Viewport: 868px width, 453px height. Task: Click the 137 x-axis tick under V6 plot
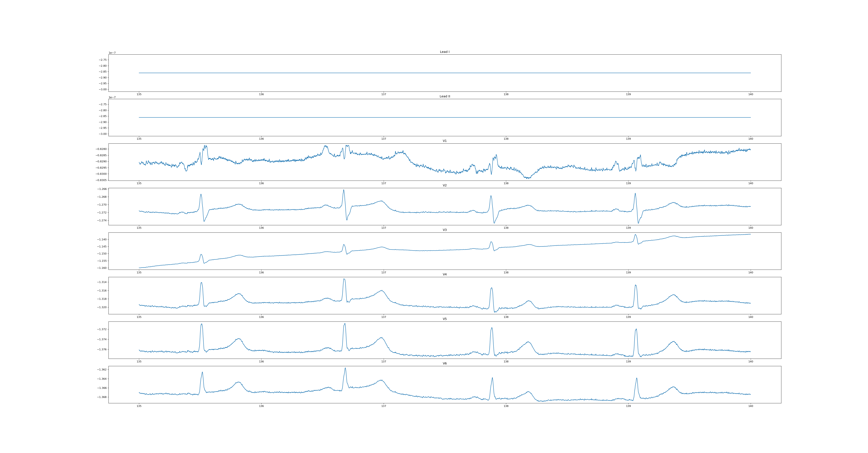(384, 406)
